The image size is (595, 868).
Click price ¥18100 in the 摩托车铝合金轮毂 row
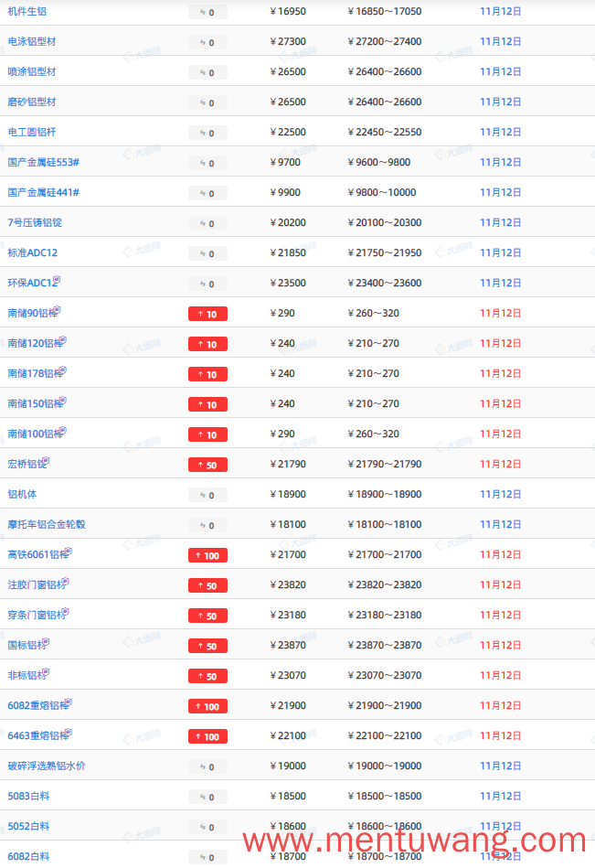click(x=288, y=524)
